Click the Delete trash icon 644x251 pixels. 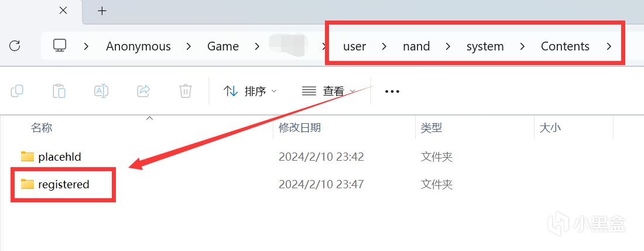186,90
